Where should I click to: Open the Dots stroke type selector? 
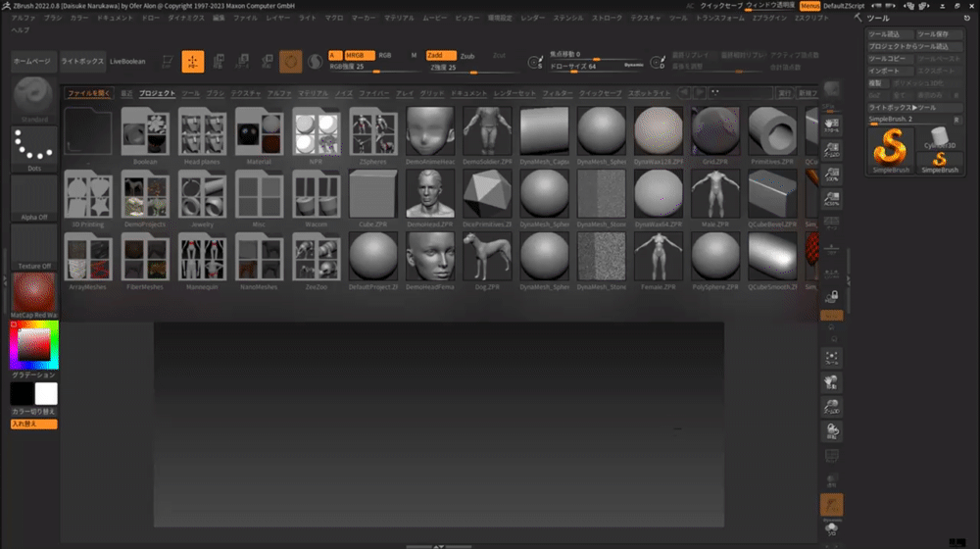pyautogui.click(x=34, y=147)
